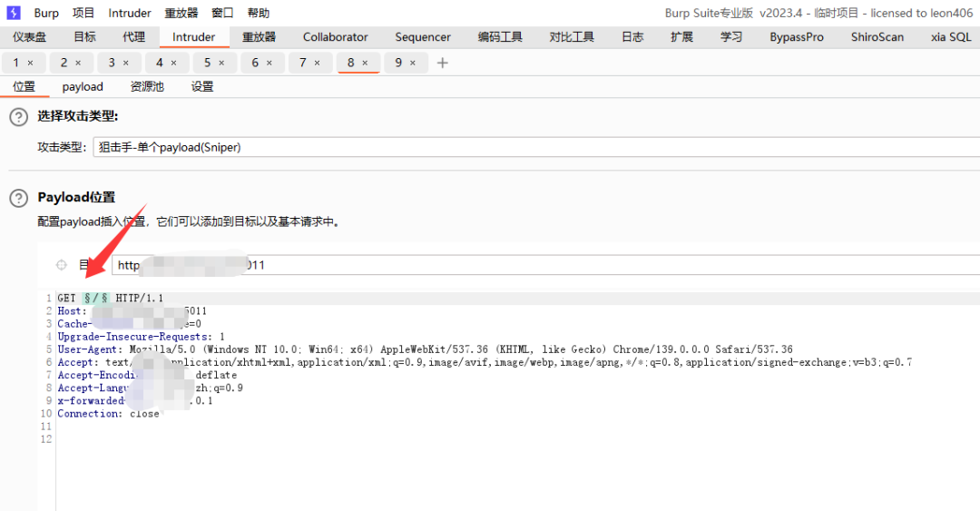Switch to the 对比工具 tab
This screenshot has width=980, height=511.
click(572, 37)
